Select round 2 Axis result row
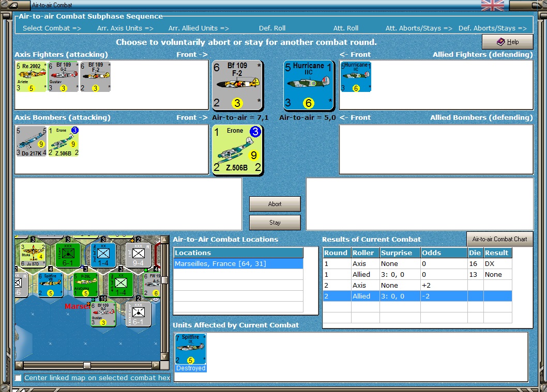This screenshot has width=547, height=392. click(x=418, y=286)
